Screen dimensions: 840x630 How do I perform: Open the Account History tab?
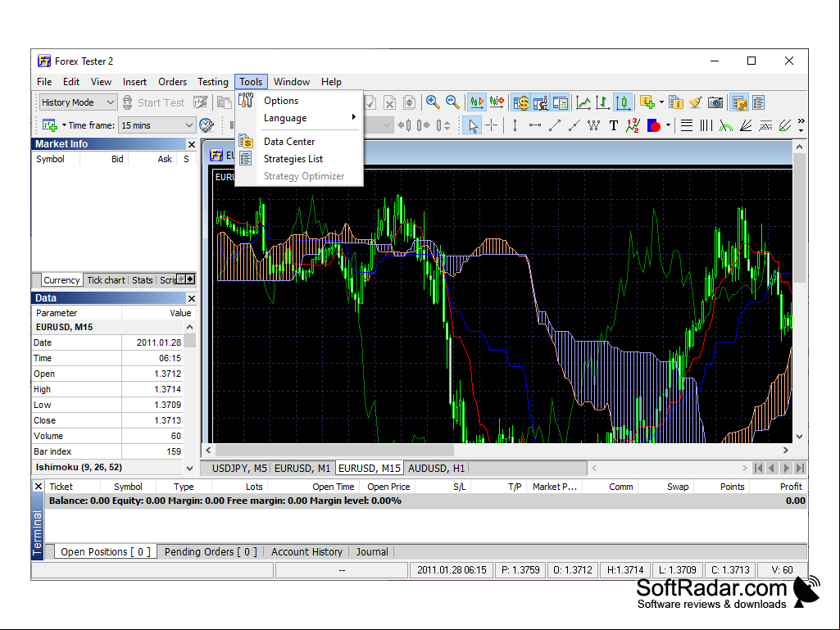coord(306,552)
